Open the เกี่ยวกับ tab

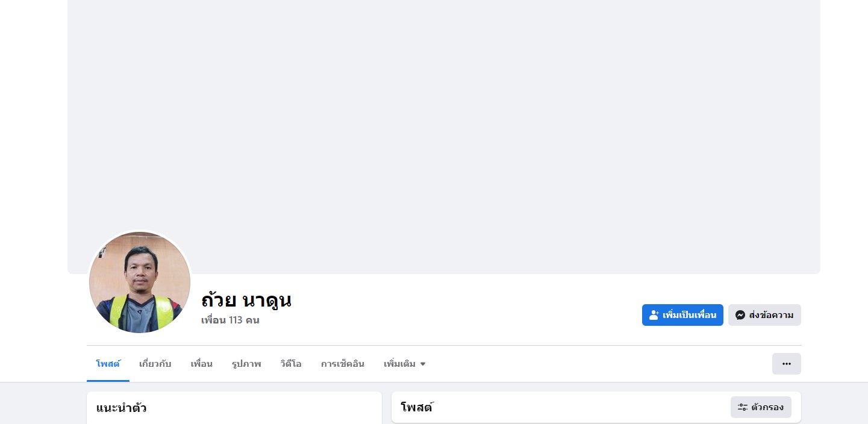pos(155,364)
